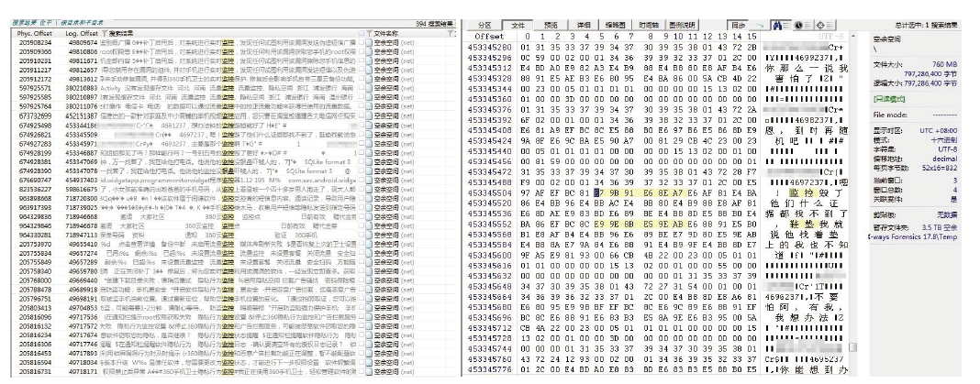Click the green arrow icon beside 同步

(760, 25)
